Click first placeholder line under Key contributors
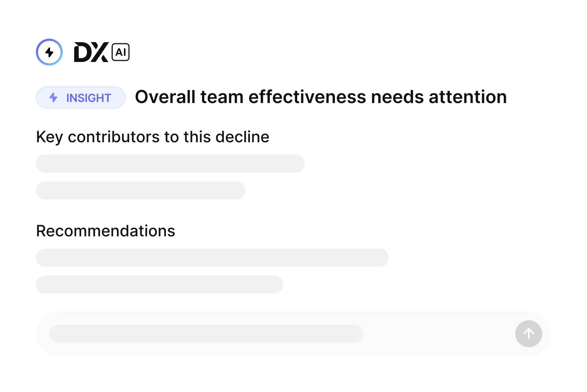This screenshot has height=392, width=587. click(170, 164)
